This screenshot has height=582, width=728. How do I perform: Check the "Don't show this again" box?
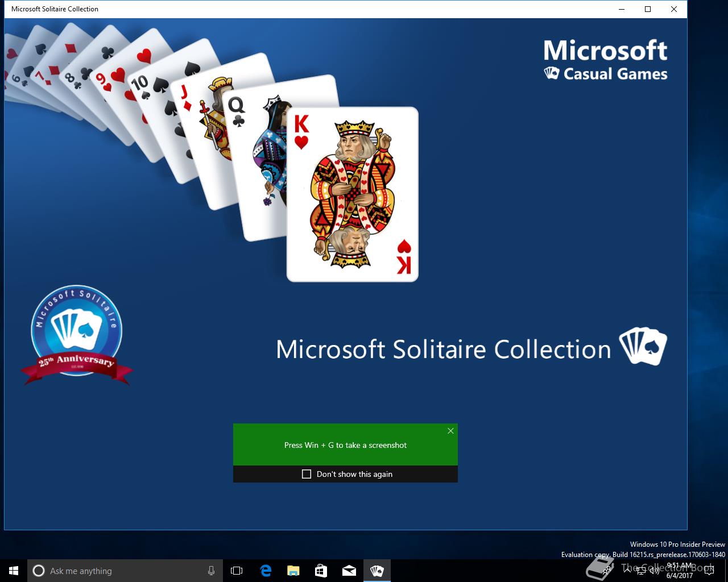307,474
